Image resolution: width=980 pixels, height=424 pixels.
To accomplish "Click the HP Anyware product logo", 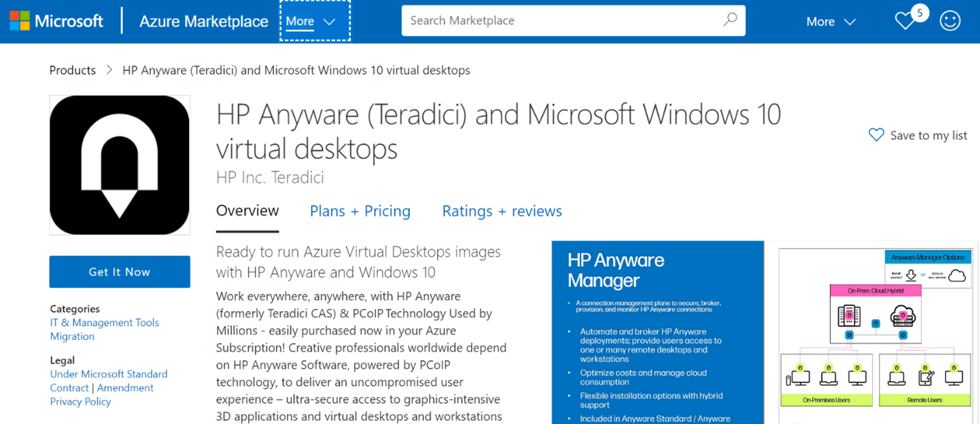I will [x=119, y=164].
